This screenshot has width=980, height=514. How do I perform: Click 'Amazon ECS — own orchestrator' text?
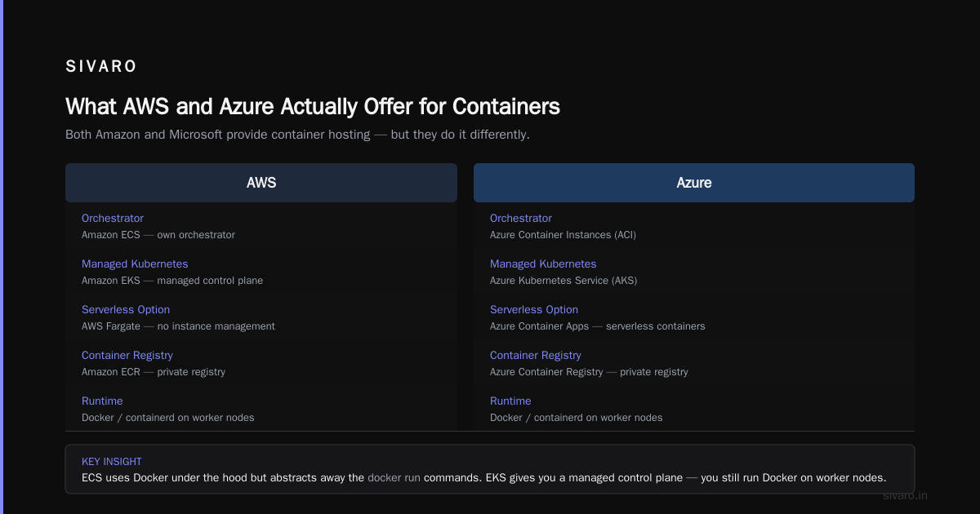(158, 235)
